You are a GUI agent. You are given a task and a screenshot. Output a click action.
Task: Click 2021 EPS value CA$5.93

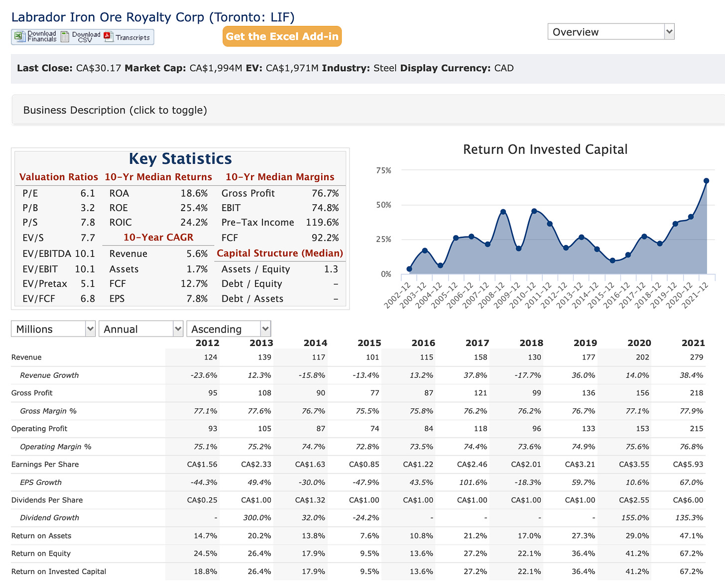(688, 464)
